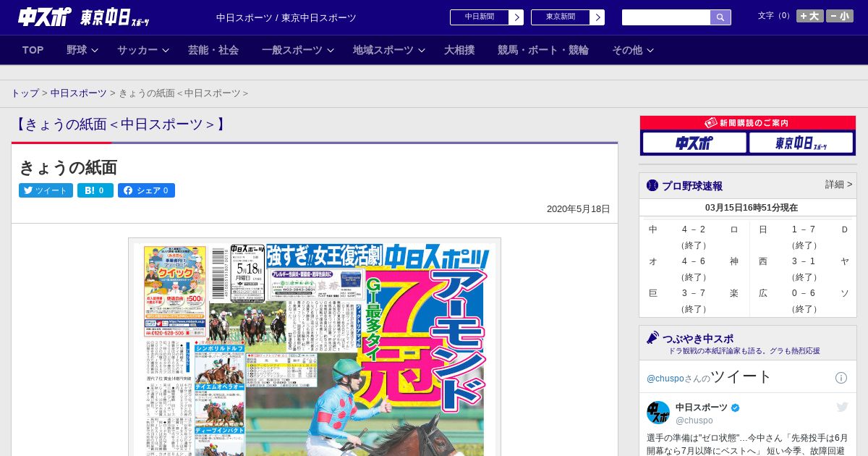Click the magnifier search button
The height and width of the screenshot is (456, 868).
click(720, 17)
